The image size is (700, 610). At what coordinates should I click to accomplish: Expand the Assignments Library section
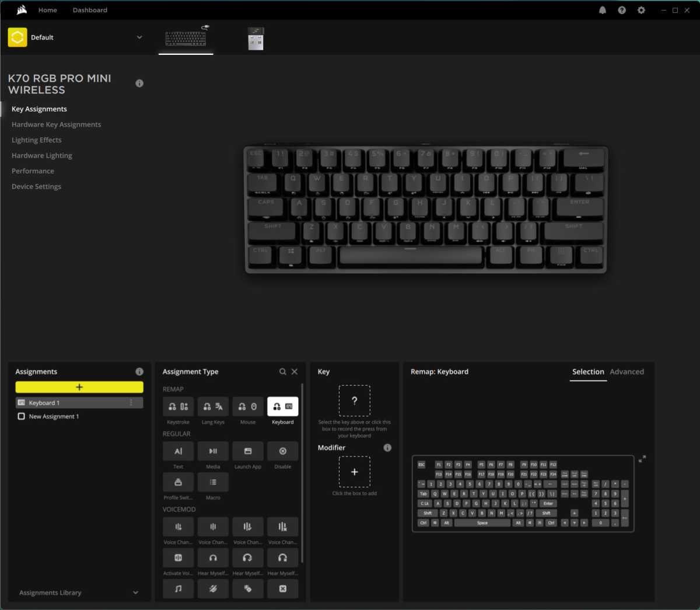[135, 592]
